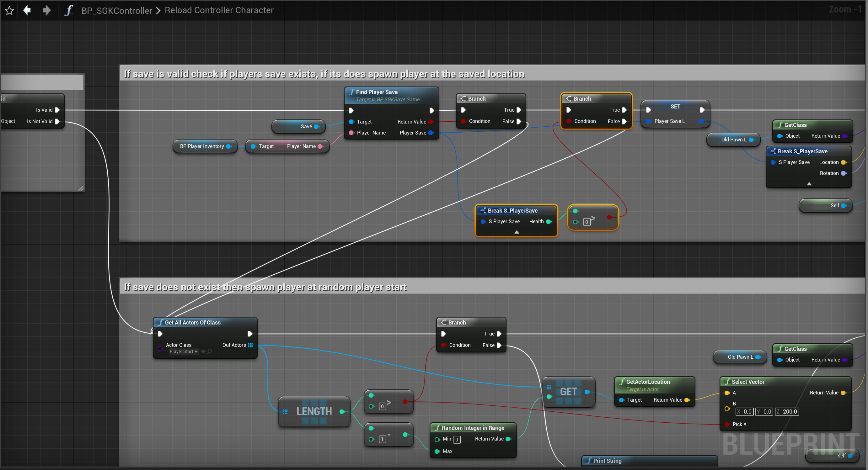Screen dimensions: 868x470
Task: Click the function icon beside BP_SGKController
Action: pyautogui.click(x=69, y=10)
